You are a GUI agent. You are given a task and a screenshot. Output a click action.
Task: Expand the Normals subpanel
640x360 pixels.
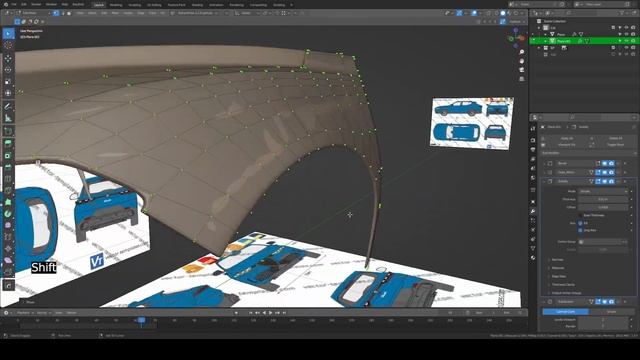point(558,260)
